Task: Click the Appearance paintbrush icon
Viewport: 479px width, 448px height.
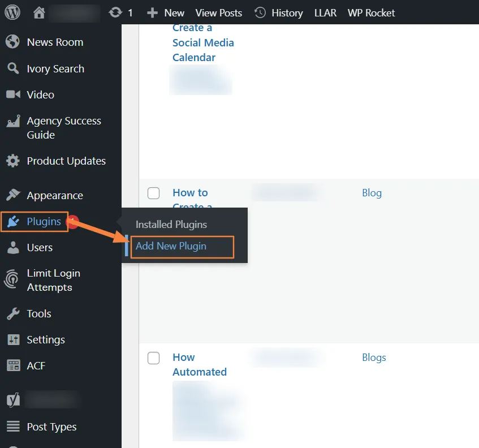Action: click(12, 195)
